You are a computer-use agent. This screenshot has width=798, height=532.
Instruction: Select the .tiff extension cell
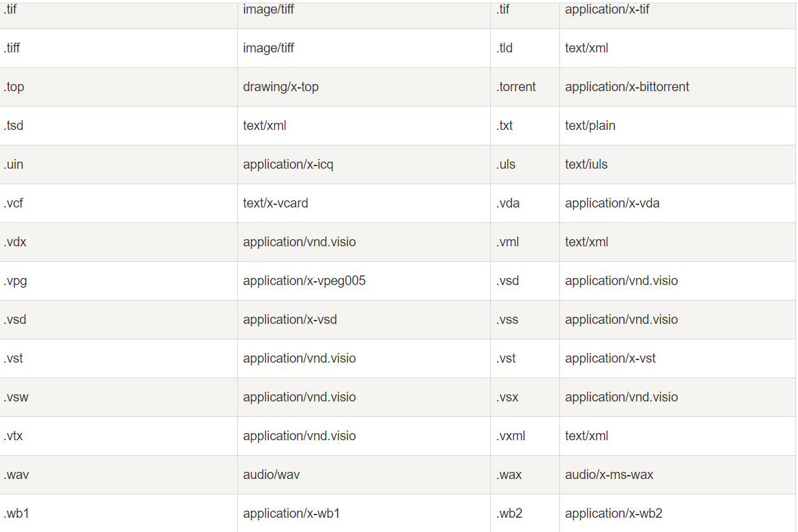[x=118, y=48]
